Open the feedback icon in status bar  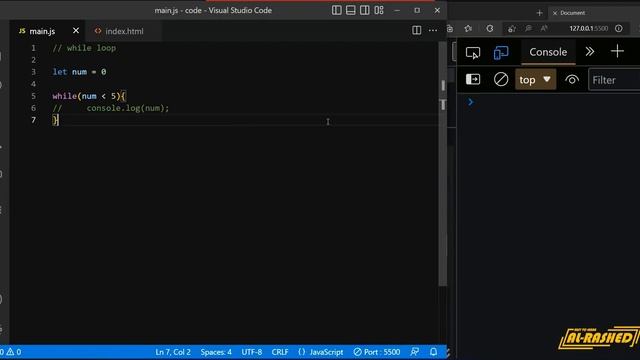(x=415, y=352)
